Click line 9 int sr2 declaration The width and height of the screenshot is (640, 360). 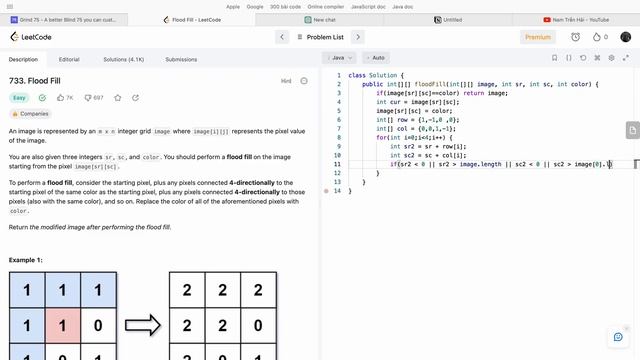[x=428, y=147]
